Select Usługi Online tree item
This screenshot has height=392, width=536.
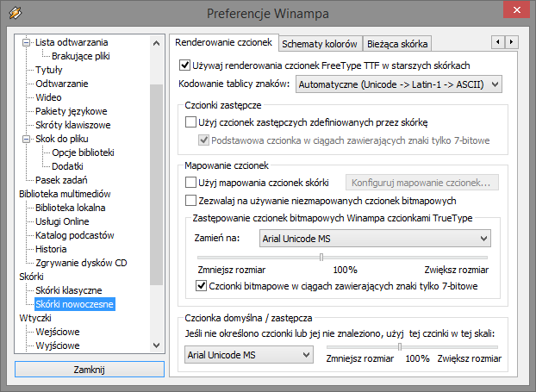62,221
